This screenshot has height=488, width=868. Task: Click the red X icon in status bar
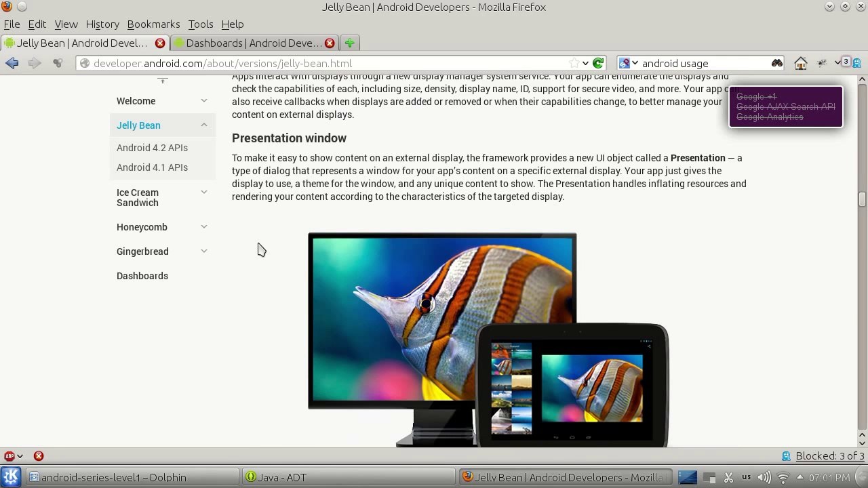[39, 456]
